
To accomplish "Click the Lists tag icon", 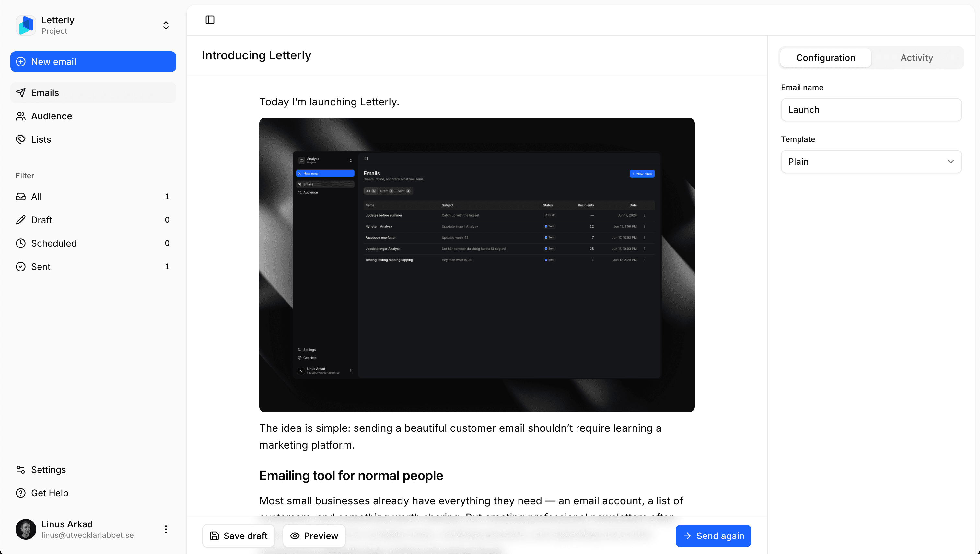I will click(x=21, y=139).
